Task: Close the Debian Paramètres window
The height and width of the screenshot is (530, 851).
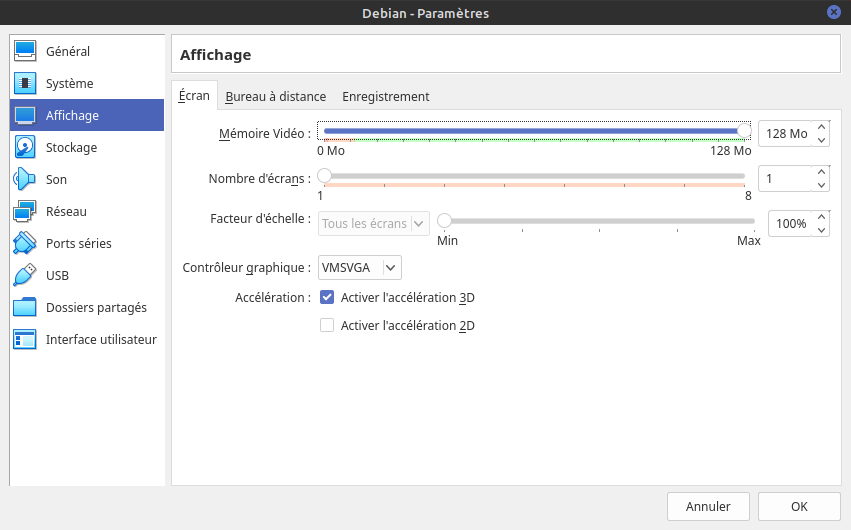Action: [834, 12]
